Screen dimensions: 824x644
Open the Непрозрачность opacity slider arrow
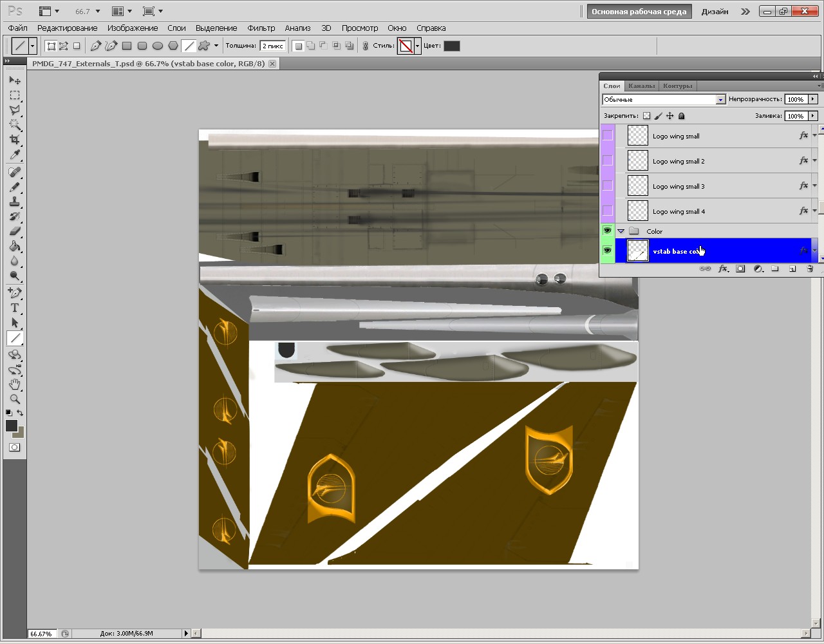pyautogui.click(x=813, y=99)
